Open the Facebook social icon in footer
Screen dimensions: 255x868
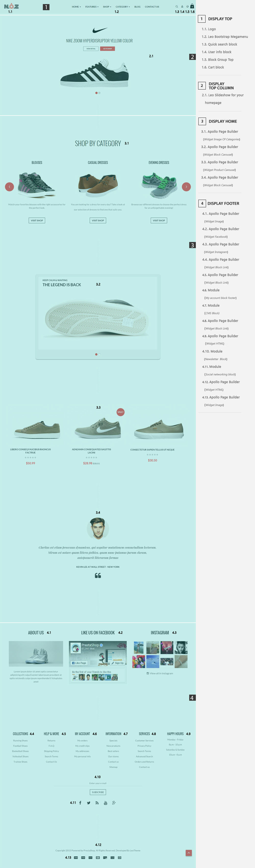tap(80, 803)
